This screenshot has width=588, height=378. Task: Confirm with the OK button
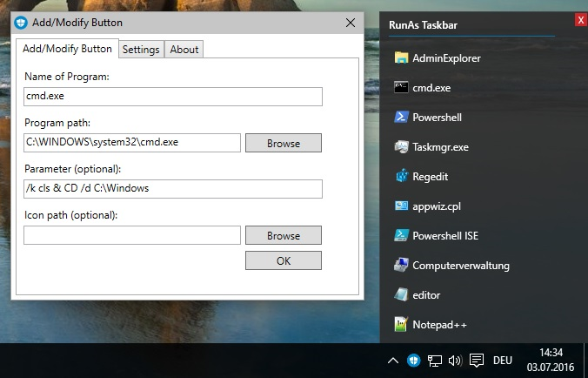point(284,260)
